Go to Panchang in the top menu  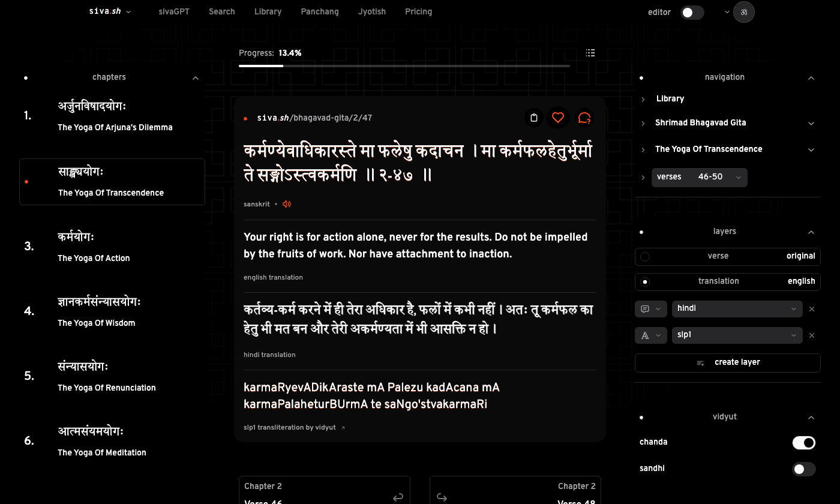pos(320,12)
